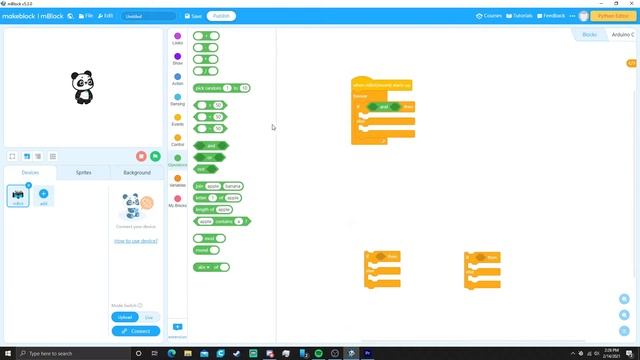Open the Control block category

pyautogui.click(x=178, y=140)
